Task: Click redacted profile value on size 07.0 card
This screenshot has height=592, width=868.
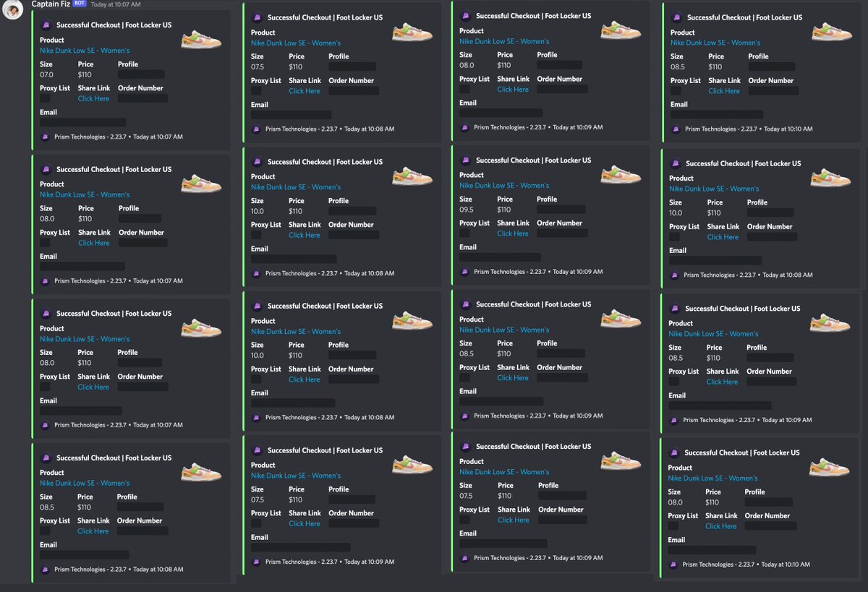Action: 141,74
